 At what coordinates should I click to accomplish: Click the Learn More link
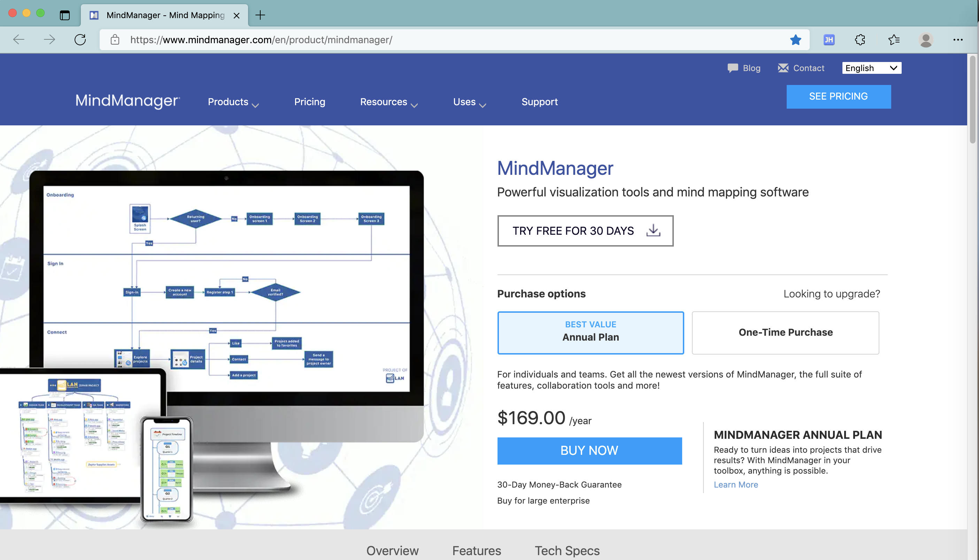[x=735, y=484]
